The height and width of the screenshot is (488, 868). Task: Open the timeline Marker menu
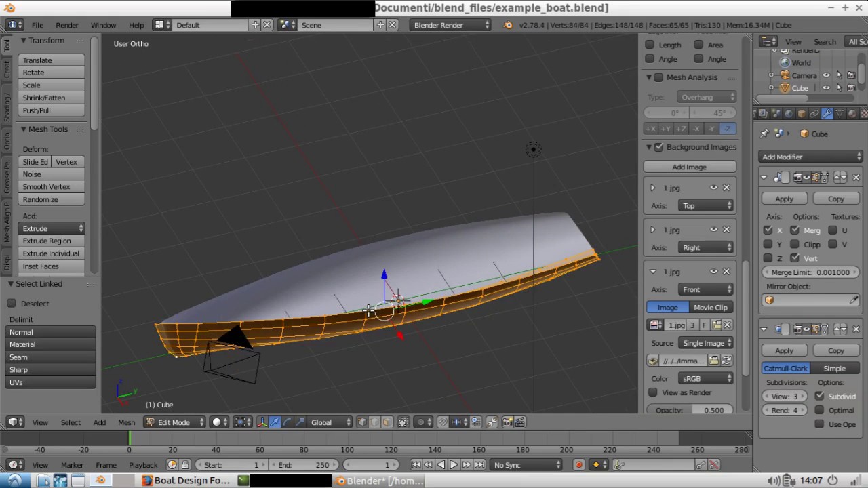pos(72,465)
